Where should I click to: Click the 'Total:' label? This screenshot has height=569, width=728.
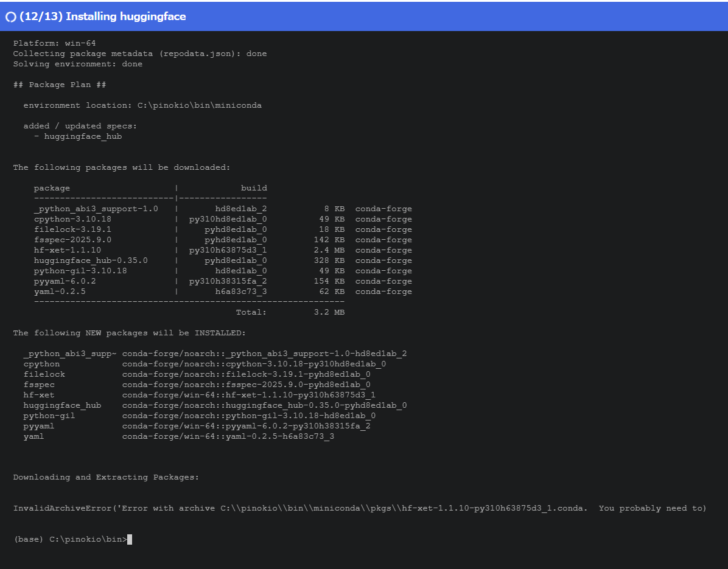point(251,312)
